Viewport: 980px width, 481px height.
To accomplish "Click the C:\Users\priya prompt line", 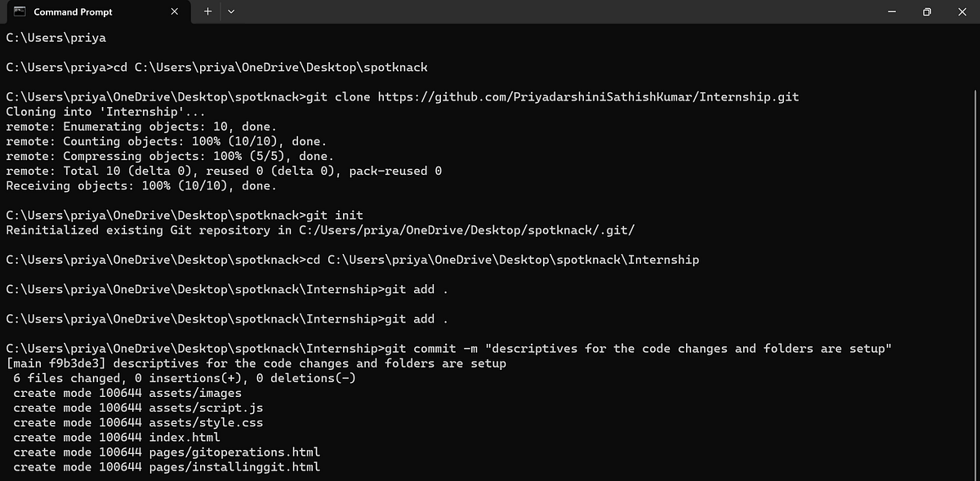I will (55, 37).
